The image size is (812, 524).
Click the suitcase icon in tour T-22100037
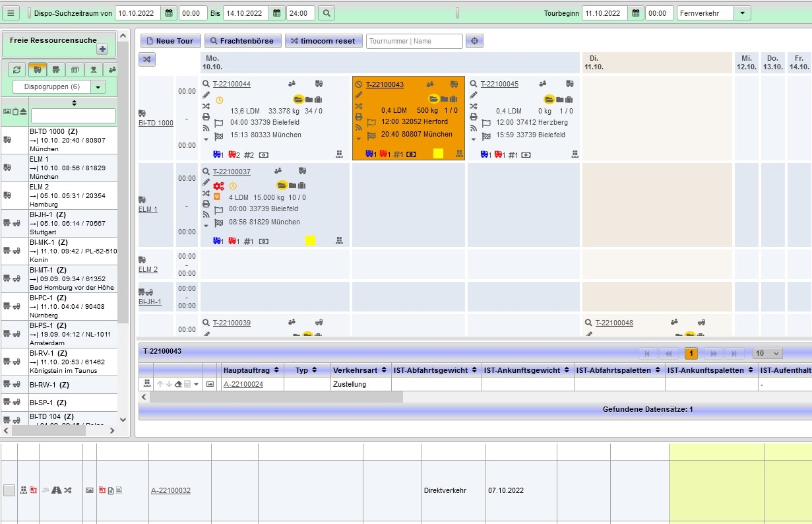pyautogui.click(x=302, y=185)
